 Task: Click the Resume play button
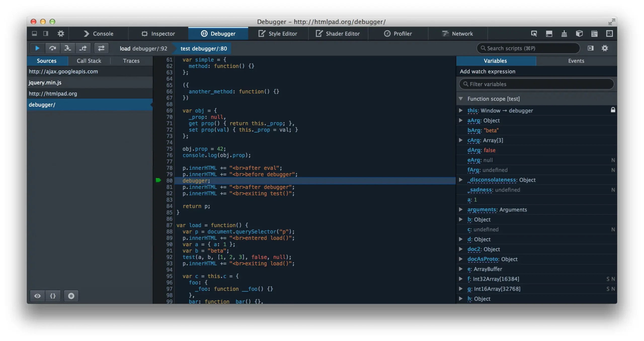[x=37, y=48]
